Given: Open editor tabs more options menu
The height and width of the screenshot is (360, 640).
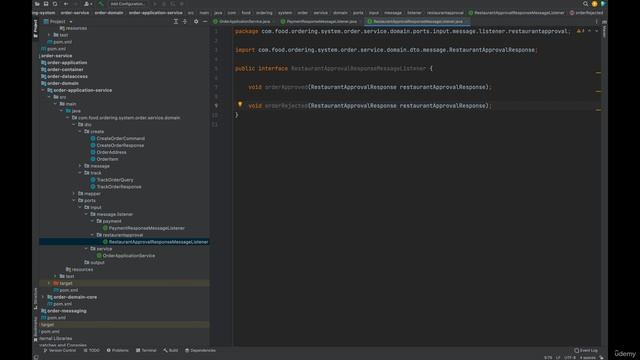Looking at the screenshot, I should (x=596, y=21).
